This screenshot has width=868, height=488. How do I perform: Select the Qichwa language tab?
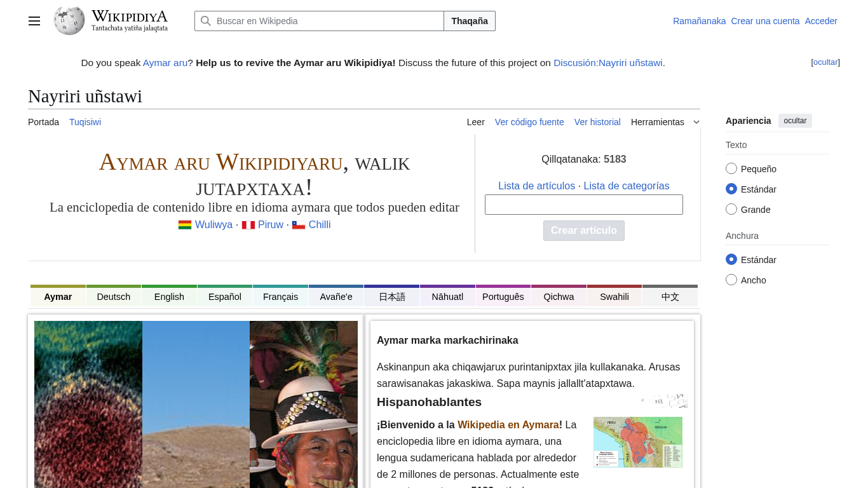pos(559,297)
